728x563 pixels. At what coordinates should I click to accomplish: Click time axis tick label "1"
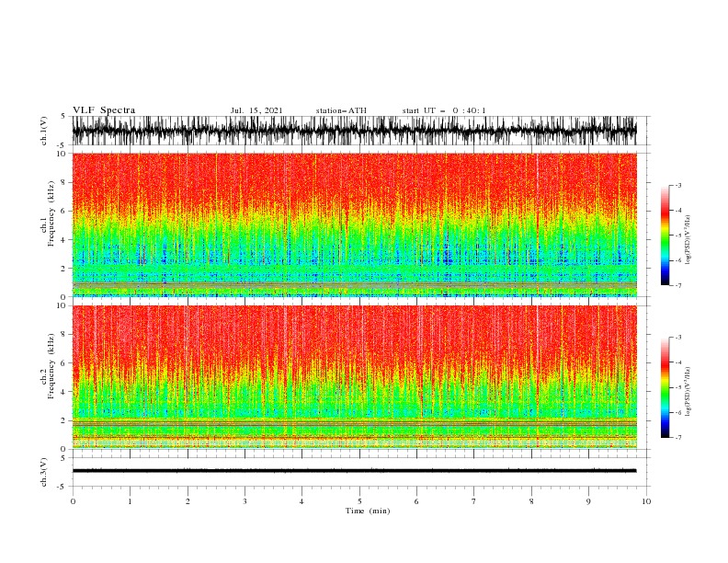point(130,501)
